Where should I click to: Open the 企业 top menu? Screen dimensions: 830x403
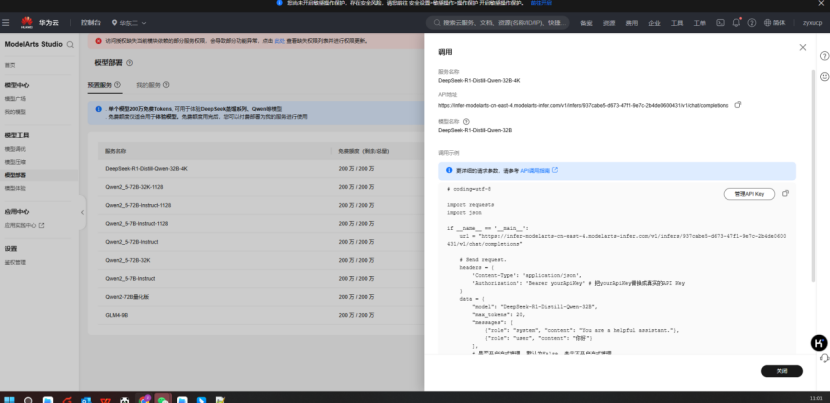coord(654,23)
